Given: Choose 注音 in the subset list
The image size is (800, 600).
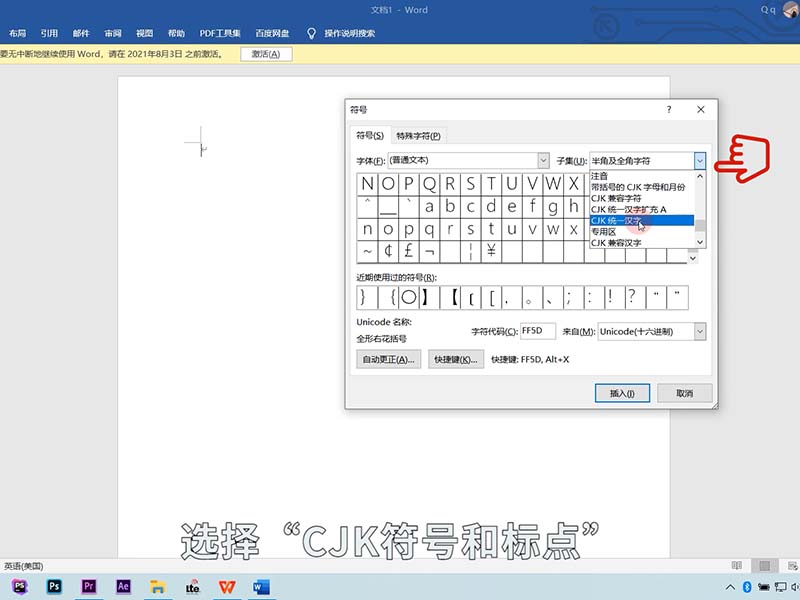Looking at the screenshot, I should [x=642, y=176].
